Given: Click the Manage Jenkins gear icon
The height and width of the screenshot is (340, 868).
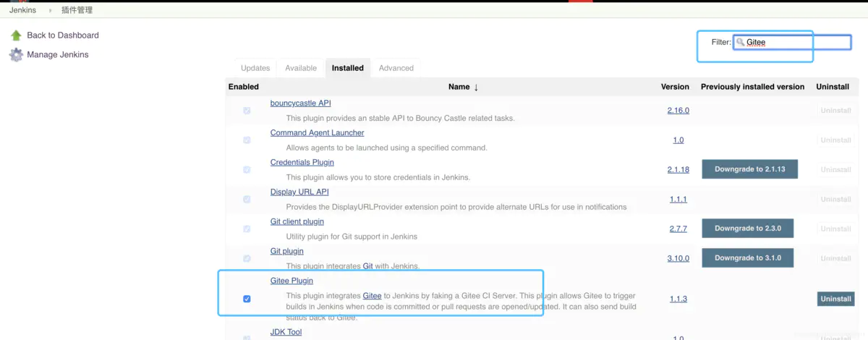Looking at the screenshot, I should click(x=16, y=54).
